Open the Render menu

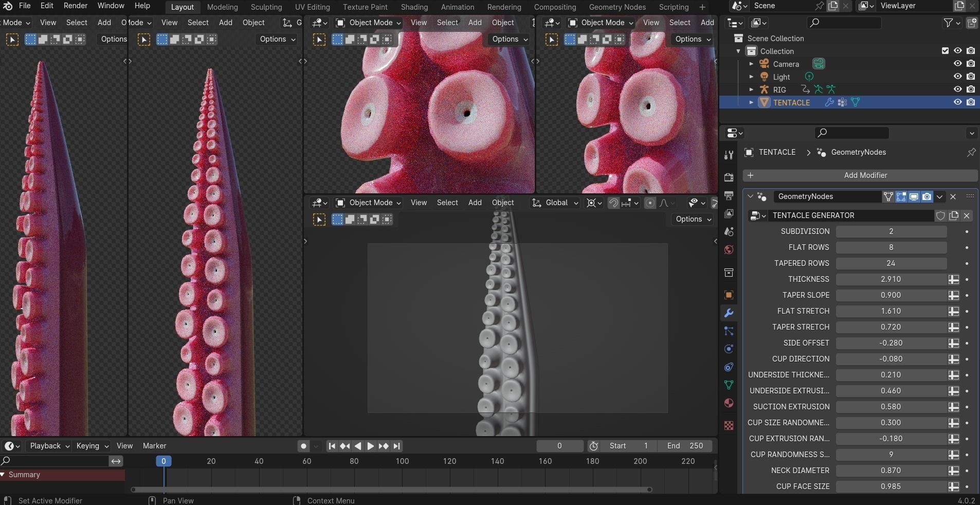coord(76,6)
